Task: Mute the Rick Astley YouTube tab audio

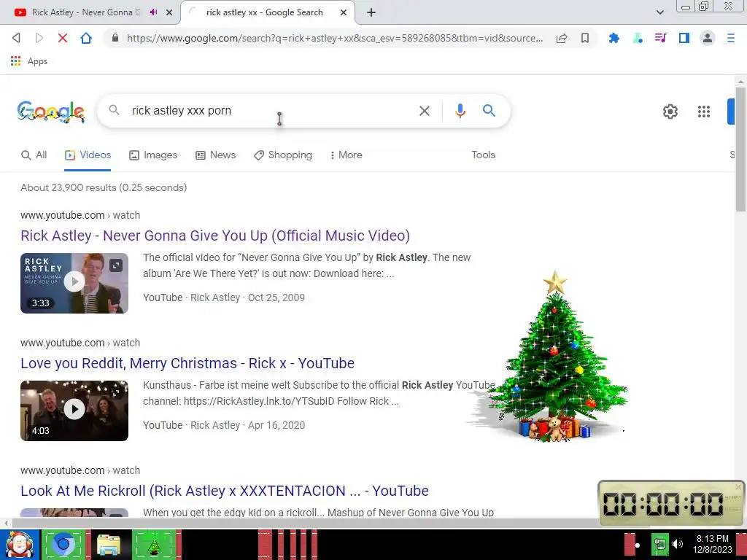Action: 153,12
